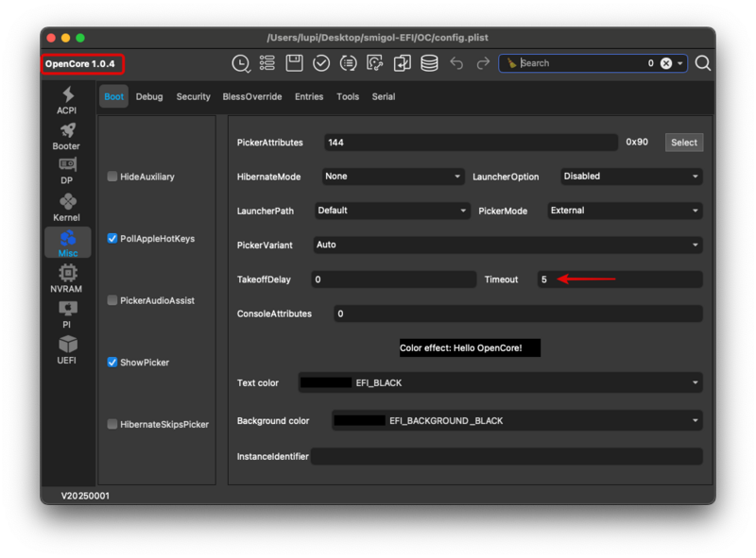Switch to the Security tab
The image size is (756, 558).
tap(193, 96)
